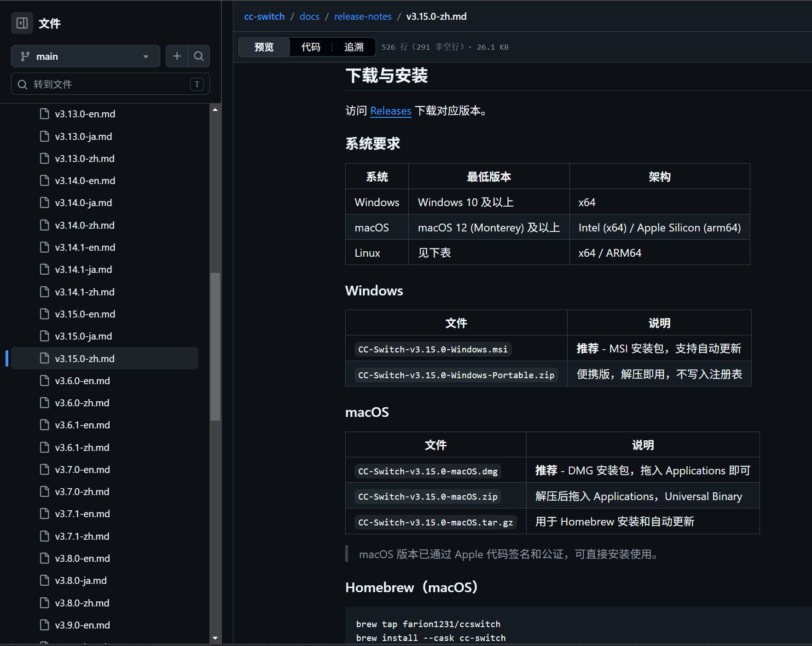Open release-notes folder breadcrumb

(x=363, y=17)
